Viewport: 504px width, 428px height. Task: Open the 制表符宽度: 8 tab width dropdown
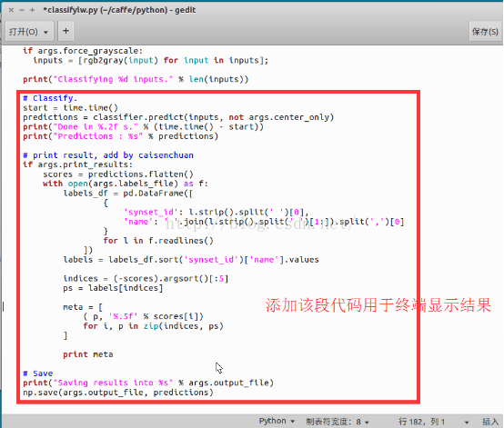(337, 422)
